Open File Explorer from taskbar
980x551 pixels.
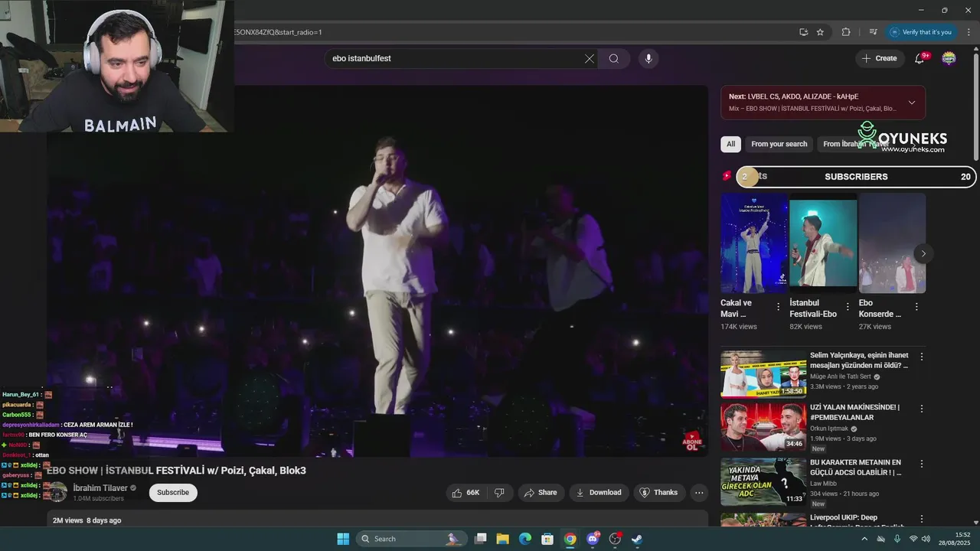[503, 539]
